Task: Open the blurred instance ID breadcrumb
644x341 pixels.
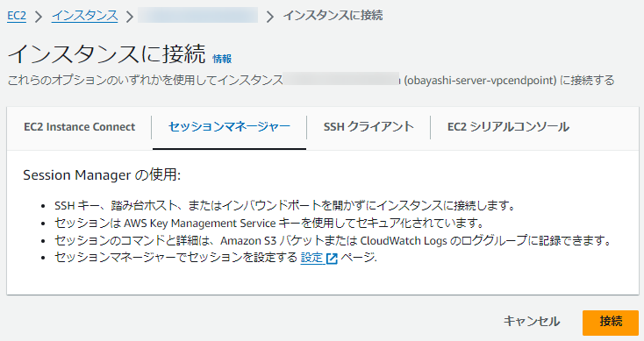Action: click(x=197, y=15)
